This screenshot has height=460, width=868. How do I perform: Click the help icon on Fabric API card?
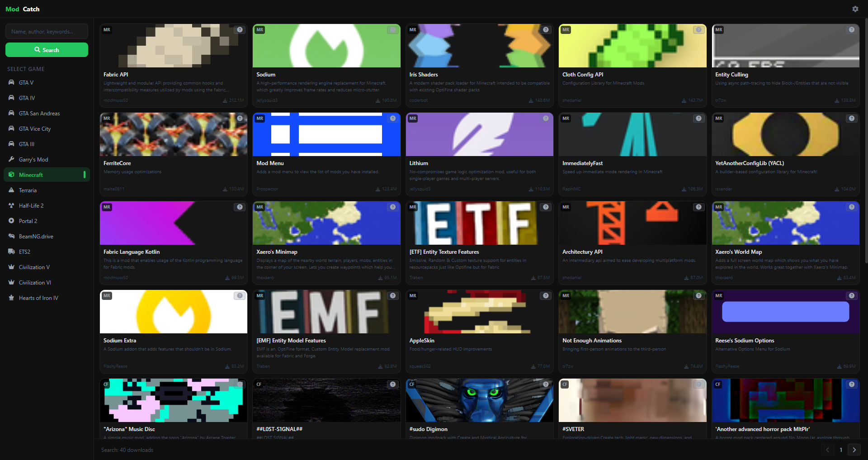240,30
